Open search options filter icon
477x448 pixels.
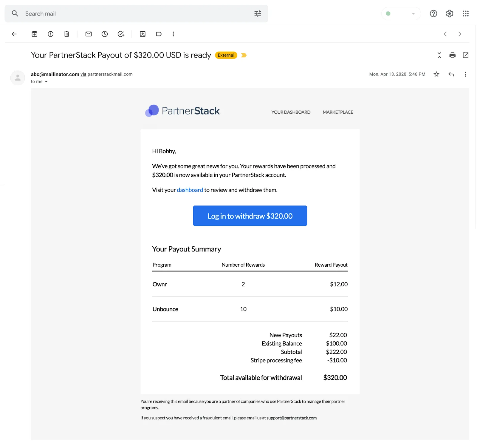(x=258, y=13)
